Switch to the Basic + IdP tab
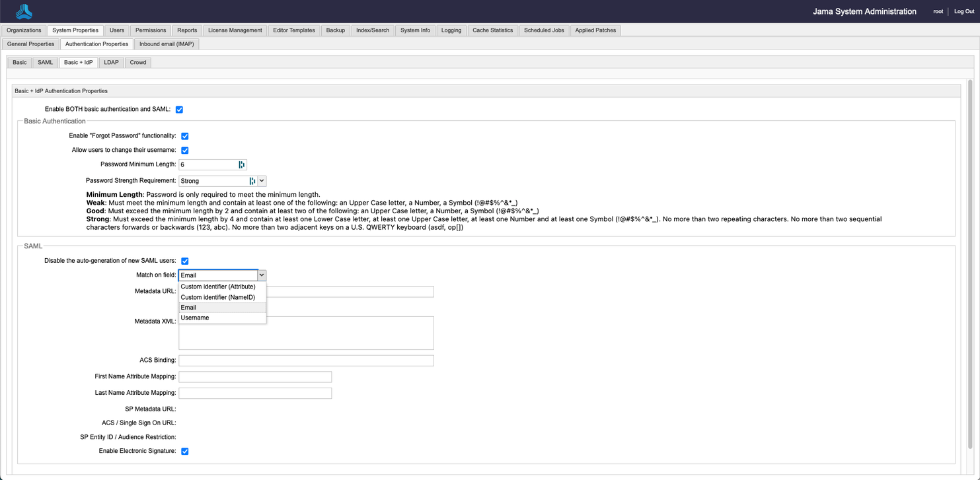Viewport: 980px width, 480px height. pos(78,63)
